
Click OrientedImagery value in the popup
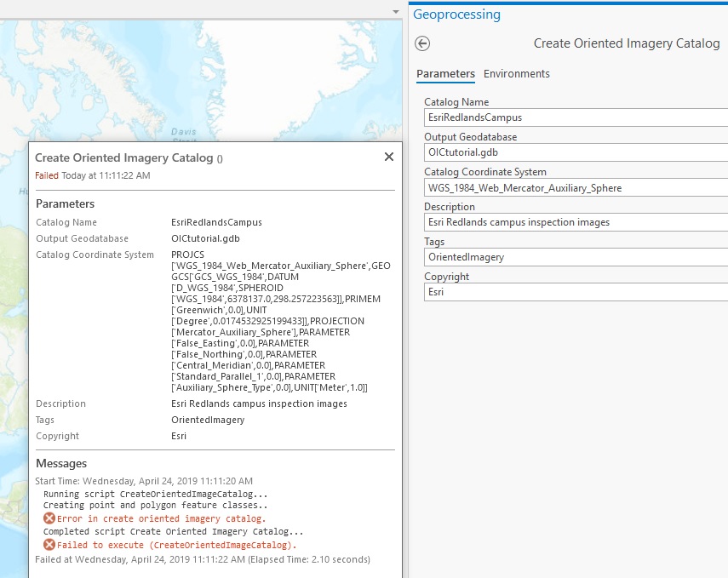coord(208,420)
